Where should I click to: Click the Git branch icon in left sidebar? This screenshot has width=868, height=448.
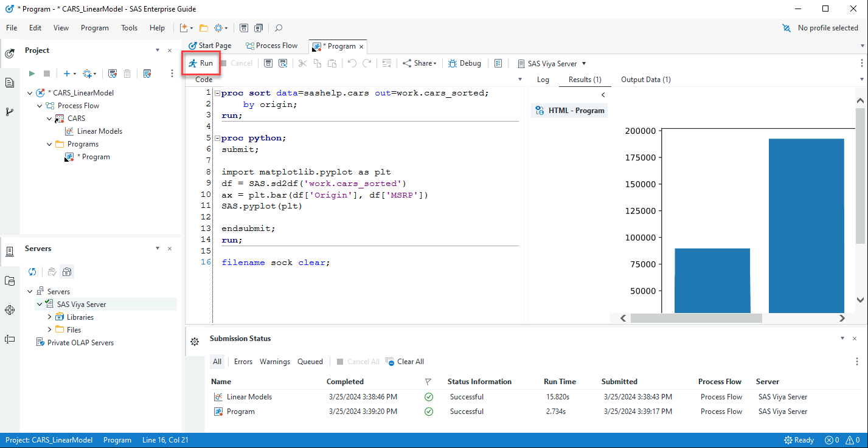[x=10, y=112]
